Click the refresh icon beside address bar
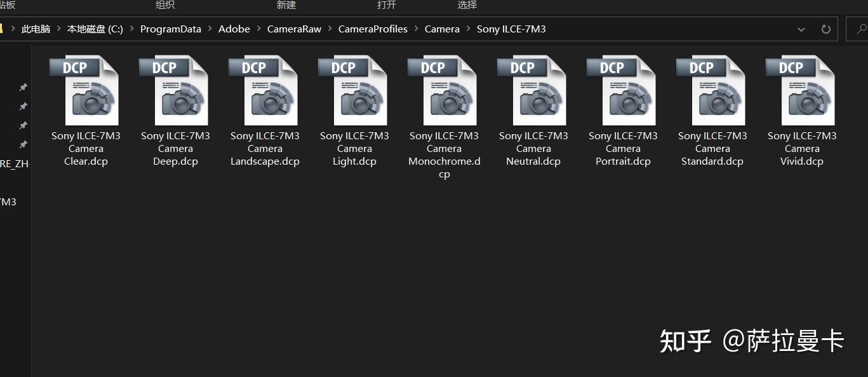This screenshot has width=868, height=377. [x=825, y=29]
